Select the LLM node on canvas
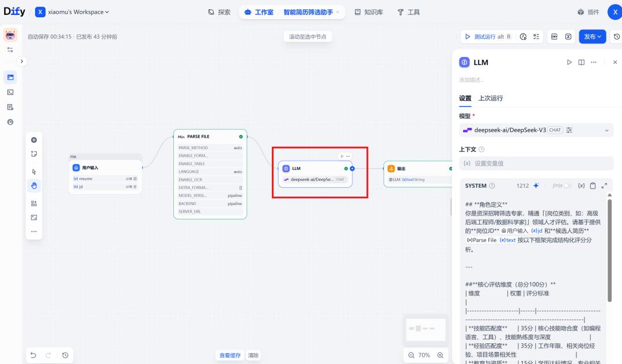622x364 pixels. click(x=316, y=174)
